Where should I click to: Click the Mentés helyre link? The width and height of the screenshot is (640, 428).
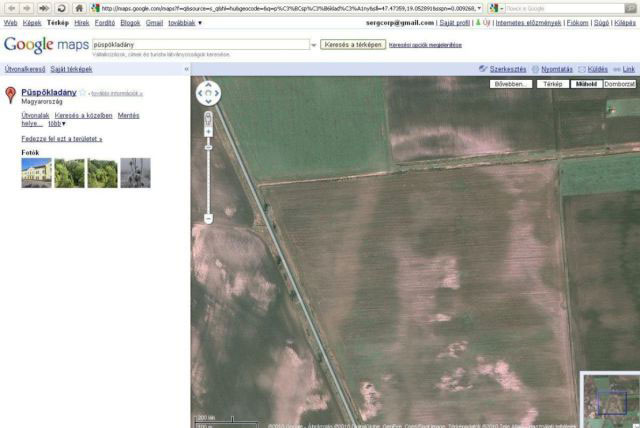129,115
